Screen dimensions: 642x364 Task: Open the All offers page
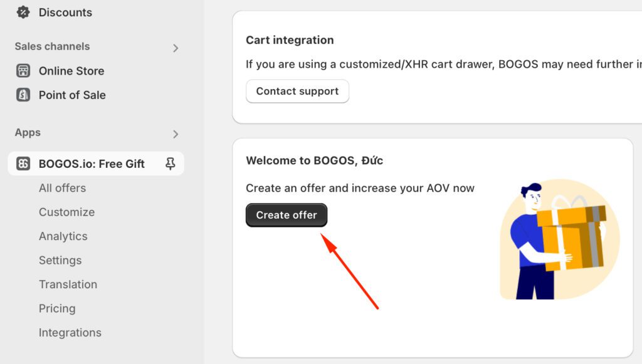pos(62,188)
